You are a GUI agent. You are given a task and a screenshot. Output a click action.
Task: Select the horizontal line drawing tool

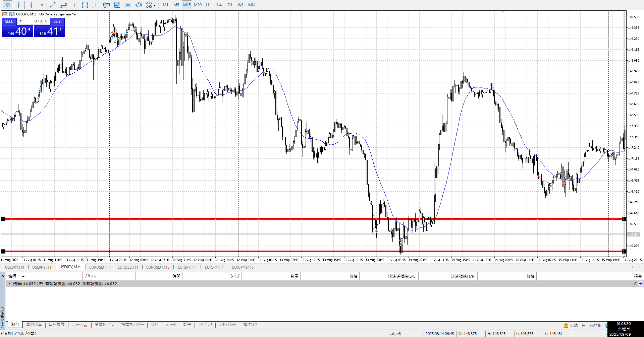[x=42, y=5]
